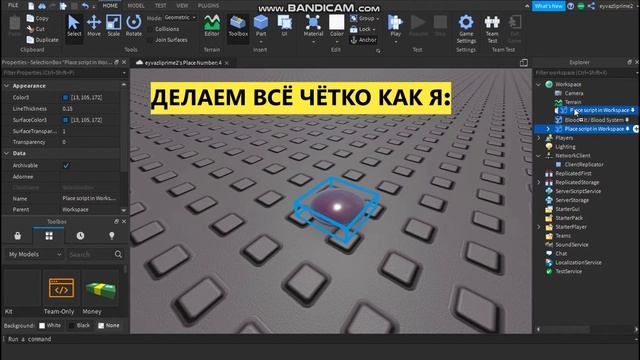The width and height of the screenshot is (640, 360).
Task: Click the What's New button
Action: tap(548, 6)
